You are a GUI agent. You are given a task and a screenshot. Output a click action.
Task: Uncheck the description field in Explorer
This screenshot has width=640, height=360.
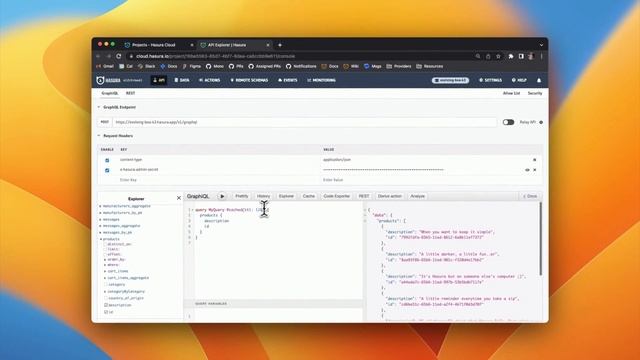pos(106,305)
